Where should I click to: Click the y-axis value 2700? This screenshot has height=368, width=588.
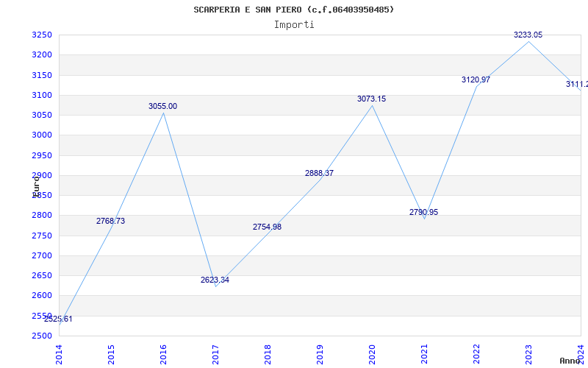42,255
